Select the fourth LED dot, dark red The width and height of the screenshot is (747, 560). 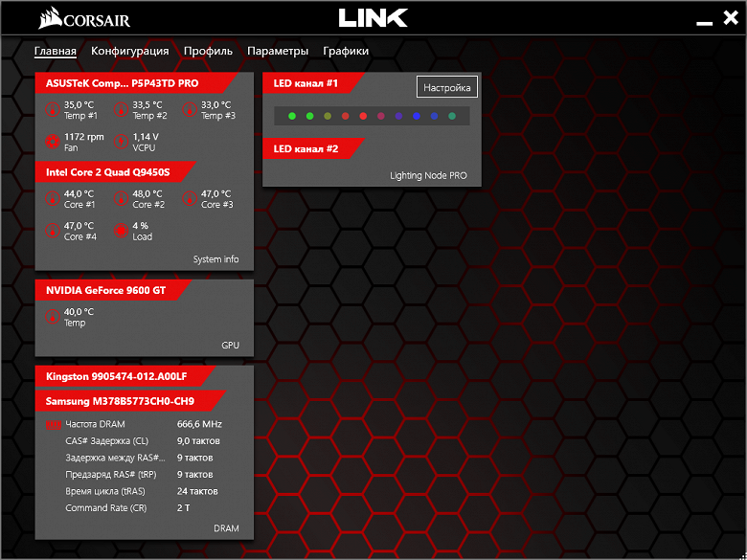coord(346,116)
